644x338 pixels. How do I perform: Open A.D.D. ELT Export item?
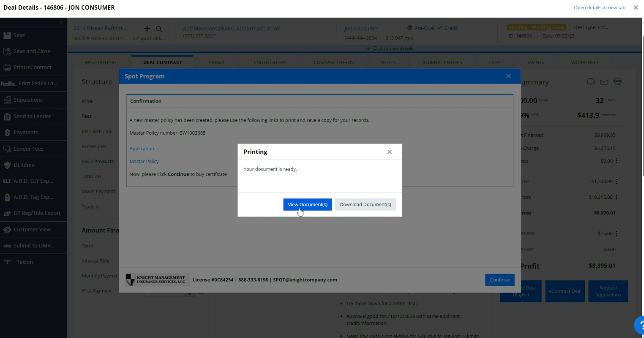(33, 181)
